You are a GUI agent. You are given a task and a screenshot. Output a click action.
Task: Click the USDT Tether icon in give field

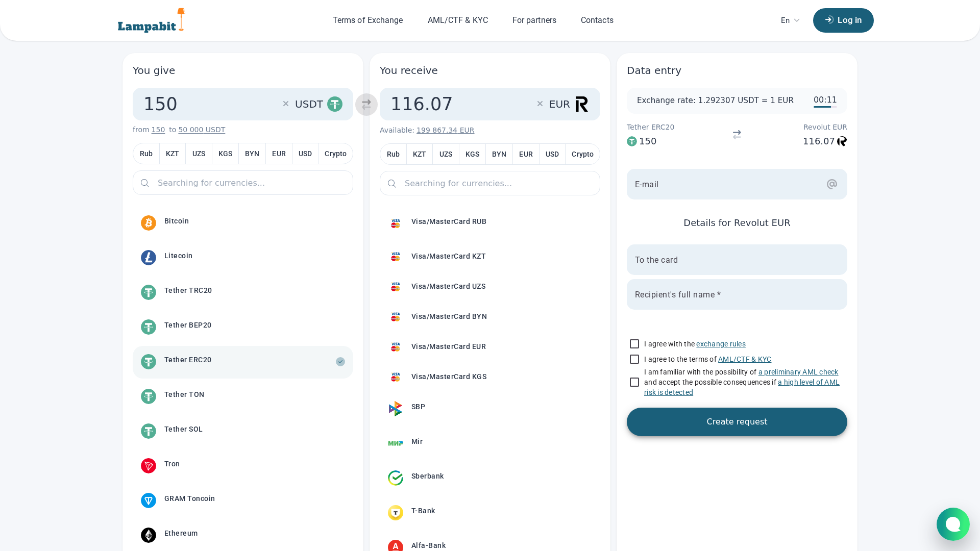pyautogui.click(x=335, y=104)
